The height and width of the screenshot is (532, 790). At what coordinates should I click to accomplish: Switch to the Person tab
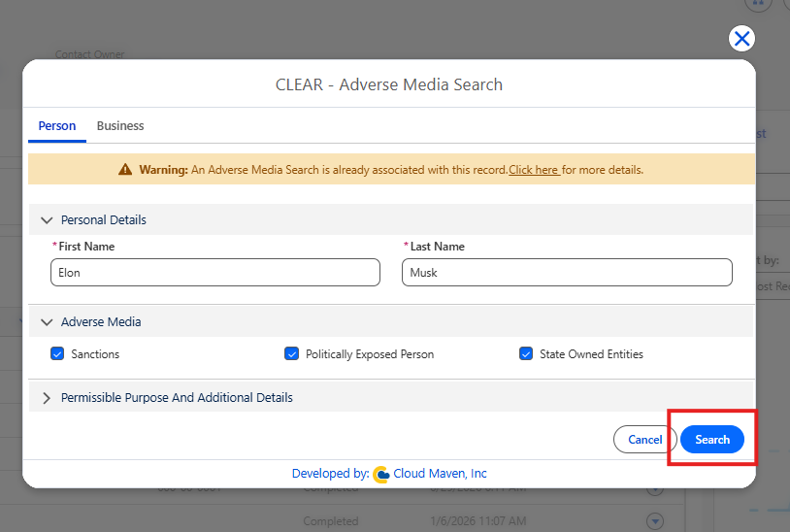(x=57, y=126)
